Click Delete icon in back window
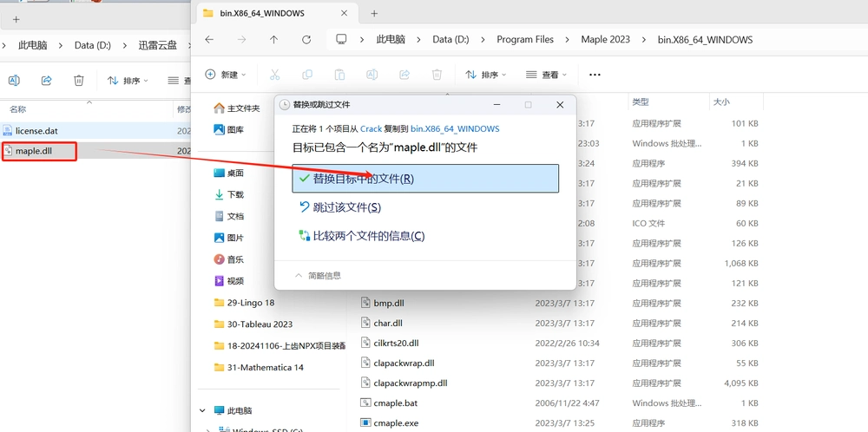Image resolution: width=868 pixels, height=432 pixels. [79, 80]
